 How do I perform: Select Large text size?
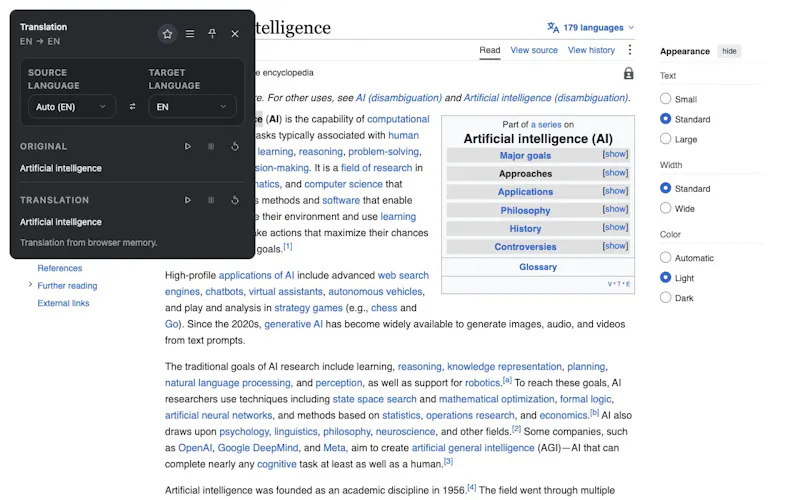pos(665,139)
